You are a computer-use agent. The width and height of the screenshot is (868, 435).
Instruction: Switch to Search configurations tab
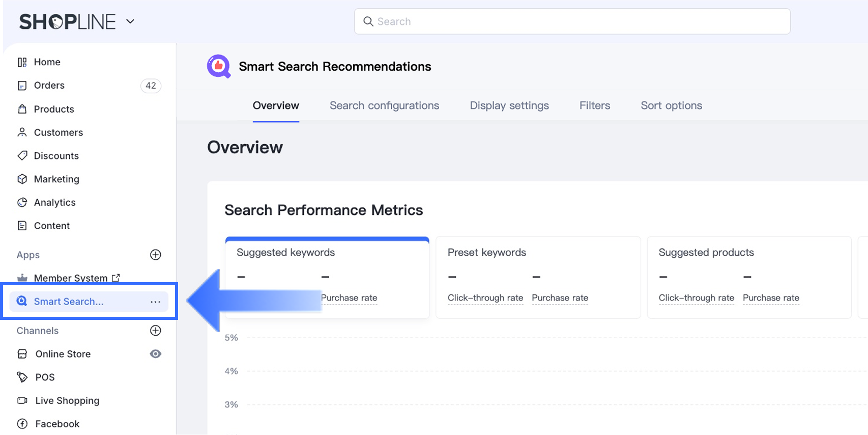tap(384, 105)
